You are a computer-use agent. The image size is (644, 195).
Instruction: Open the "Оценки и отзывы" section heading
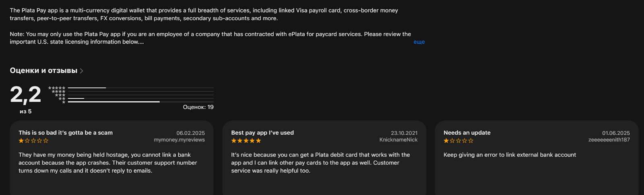(43, 71)
